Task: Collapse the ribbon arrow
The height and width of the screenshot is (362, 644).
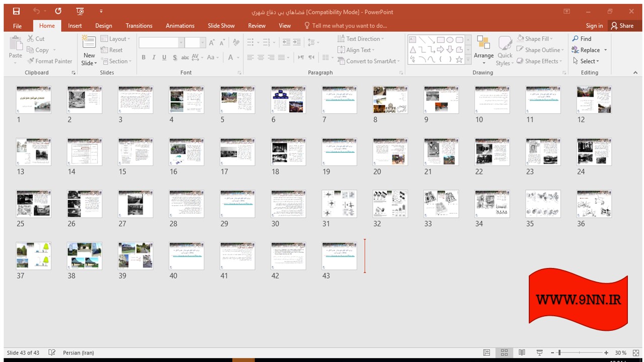Action: 635,72
